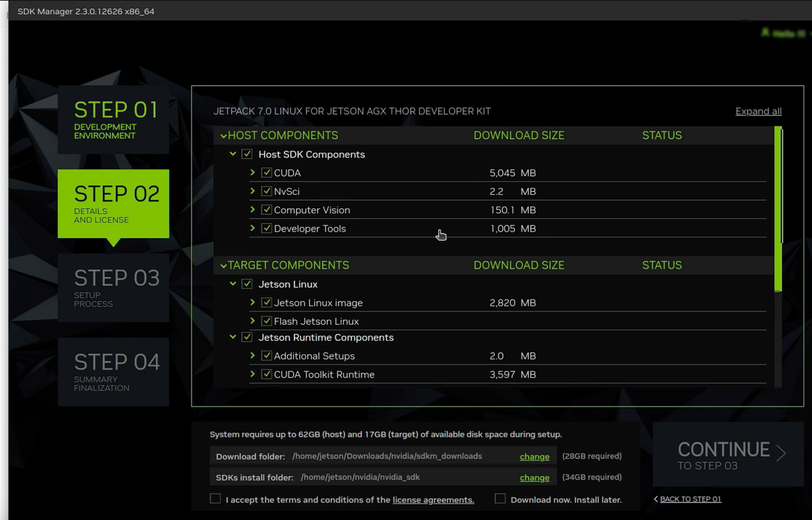812x520 pixels.
Task: Click the 2,820 MB download size
Action: click(513, 303)
